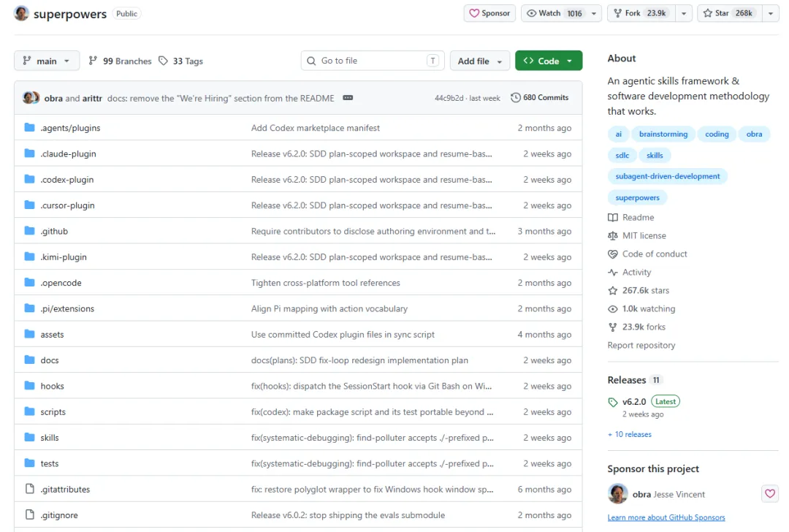
Task: Open commit 'Align Pi mapping with action vocabulary'
Action: click(x=329, y=308)
